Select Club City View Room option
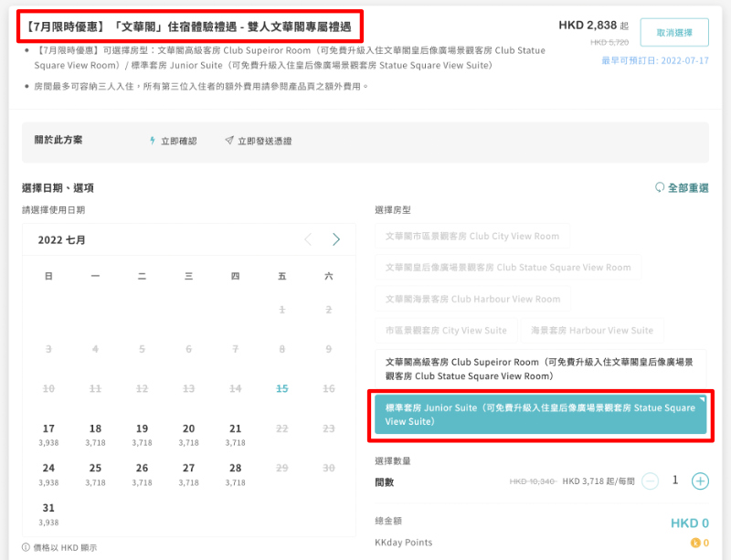 (472, 236)
